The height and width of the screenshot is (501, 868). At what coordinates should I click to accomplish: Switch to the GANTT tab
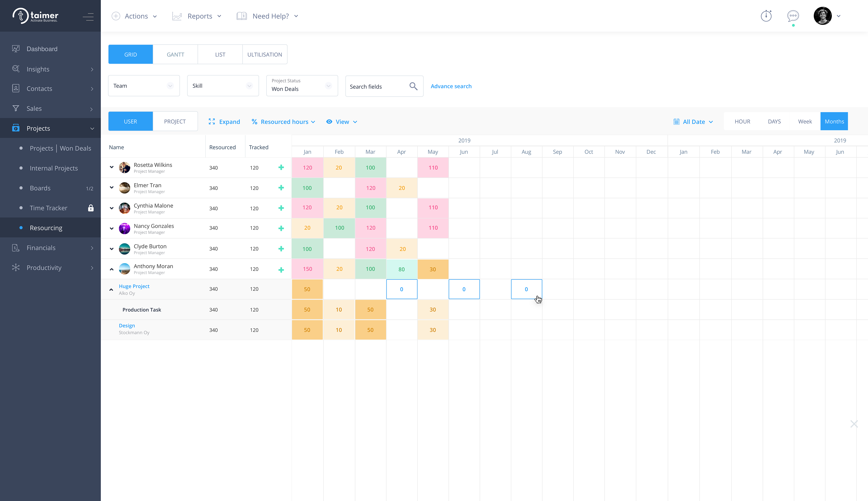coord(175,54)
